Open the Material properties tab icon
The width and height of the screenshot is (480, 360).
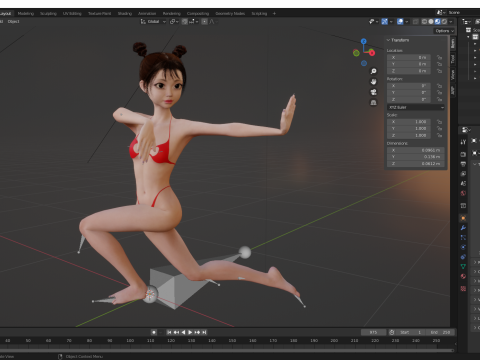point(463,276)
